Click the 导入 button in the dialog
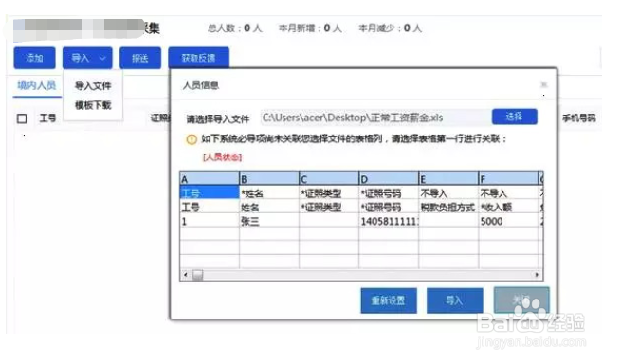The image size is (621, 364). (x=455, y=300)
